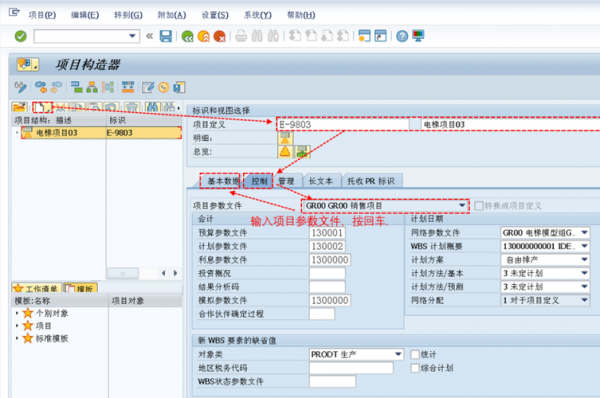Image resolution: width=600 pixels, height=398 pixels.
Task: Click the Save floppy disk icon
Action: tap(166, 36)
